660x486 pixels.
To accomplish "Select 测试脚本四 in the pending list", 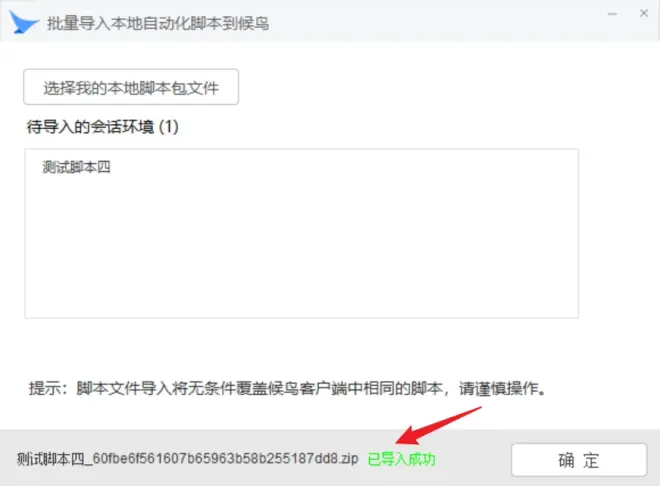I will pyautogui.click(x=76, y=167).
